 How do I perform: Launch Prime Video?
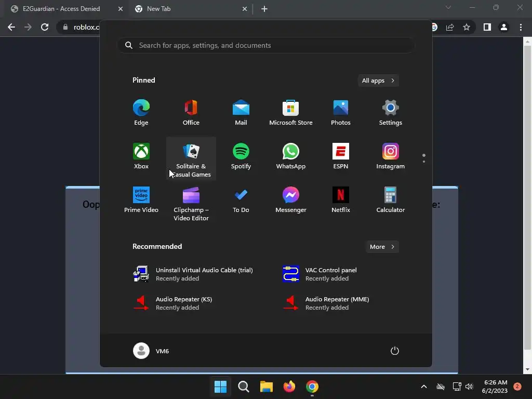141,200
